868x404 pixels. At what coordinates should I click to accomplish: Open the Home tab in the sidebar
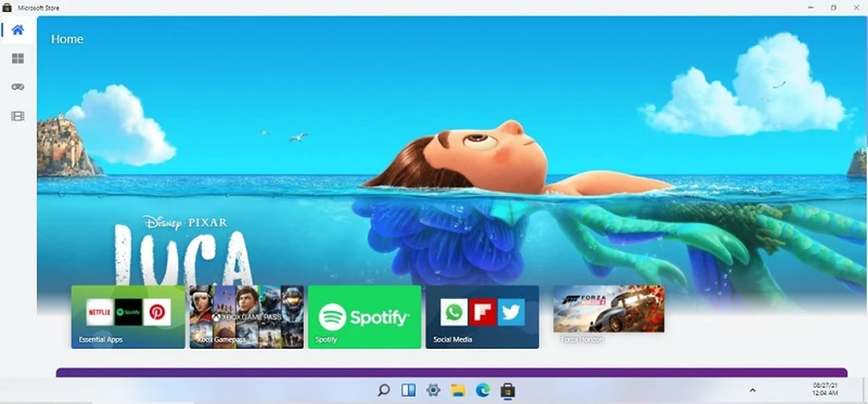[x=18, y=30]
